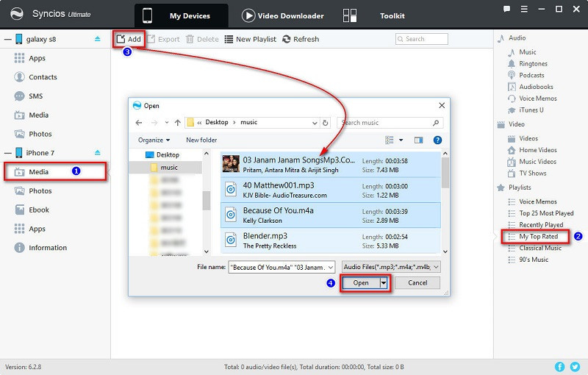Image resolution: width=588 pixels, height=375 pixels.
Task: Select Media under iPhone 7
Action: (x=55, y=172)
